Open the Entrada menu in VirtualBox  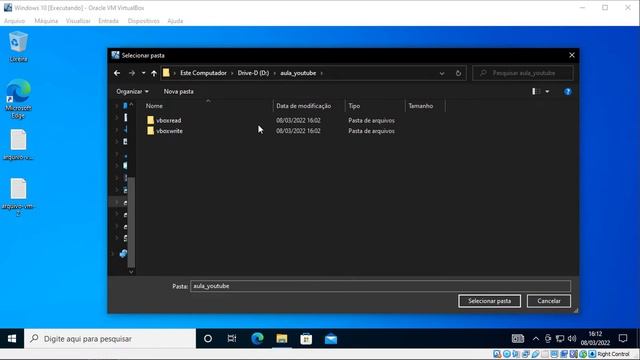click(108, 21)
